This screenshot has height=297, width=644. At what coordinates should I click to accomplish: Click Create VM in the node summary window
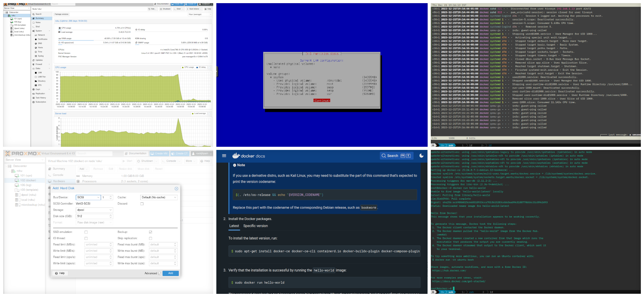pyautogui.click(x=177, y=4)
